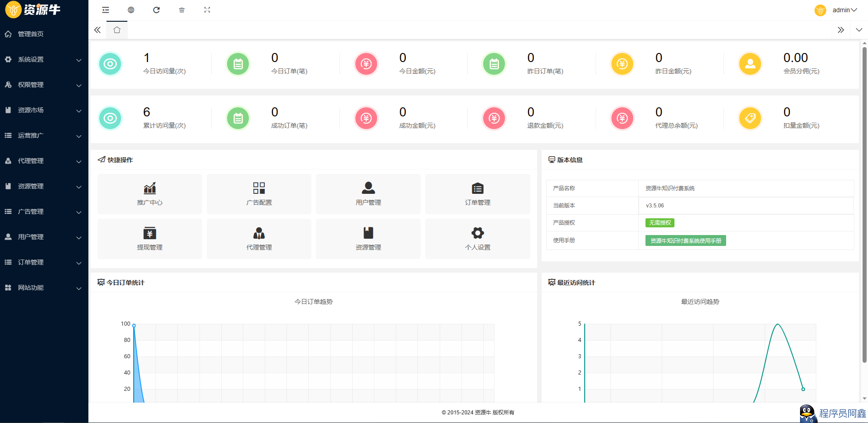Click the 代理总余额(元) stat label
868x423 pixels.
[x=676, y=125]
